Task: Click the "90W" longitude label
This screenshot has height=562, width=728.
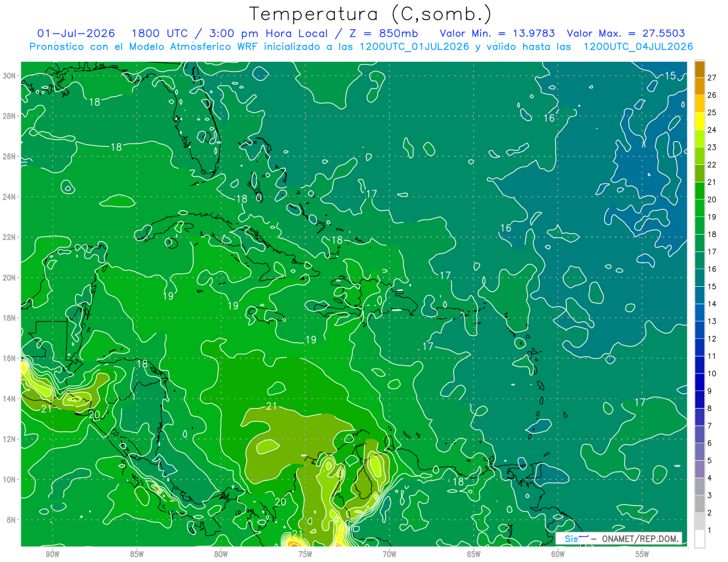Action: (52, 554)
